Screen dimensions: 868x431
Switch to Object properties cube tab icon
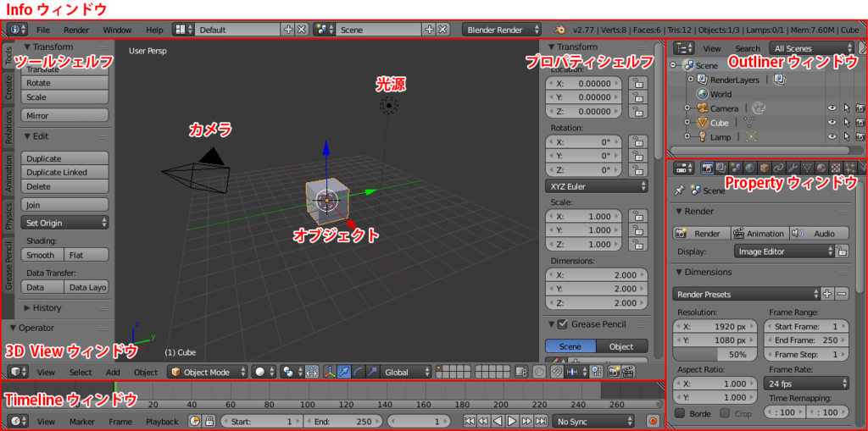[x=764, y=167]
